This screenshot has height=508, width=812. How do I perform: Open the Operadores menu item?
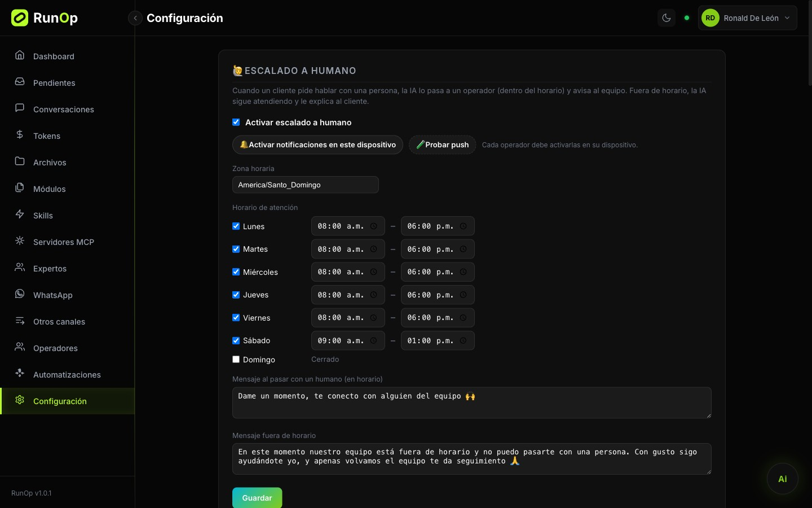pos(68,348)
